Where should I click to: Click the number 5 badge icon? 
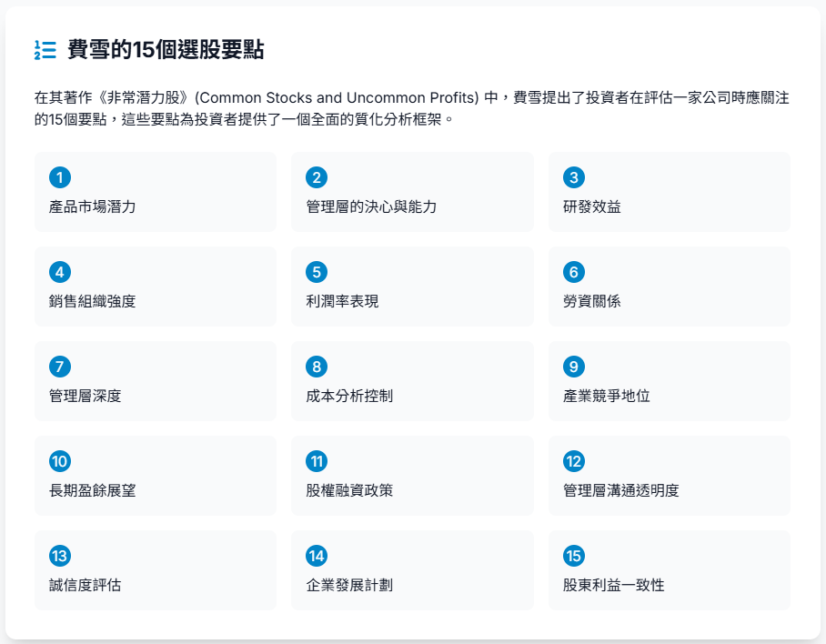pos(317,272)
